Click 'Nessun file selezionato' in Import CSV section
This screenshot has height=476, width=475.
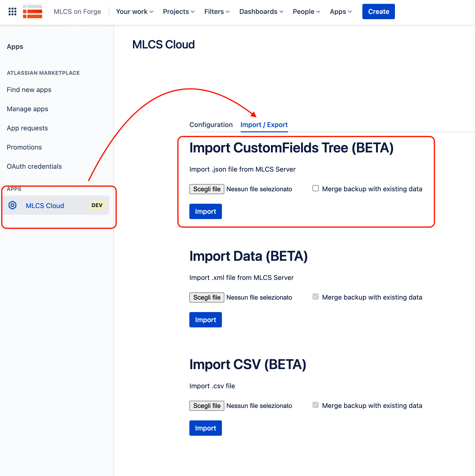[259, 406]
